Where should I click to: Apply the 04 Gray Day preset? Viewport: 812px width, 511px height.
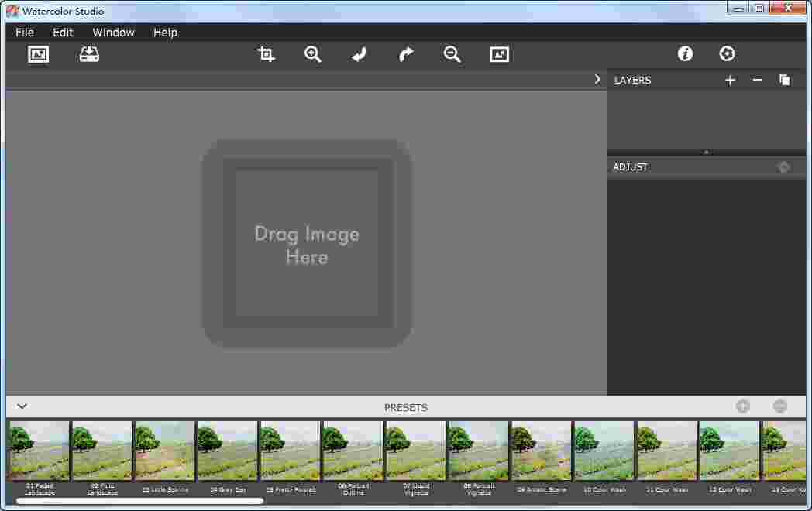click(227, 449)
